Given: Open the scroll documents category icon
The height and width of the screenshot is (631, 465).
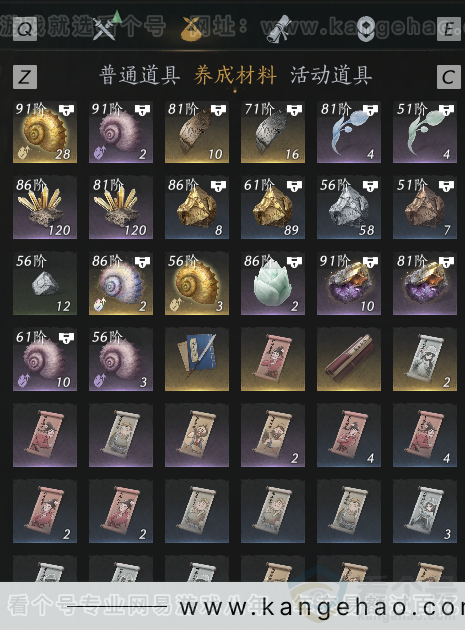Looking at the screenshot, I should [279, 29].
